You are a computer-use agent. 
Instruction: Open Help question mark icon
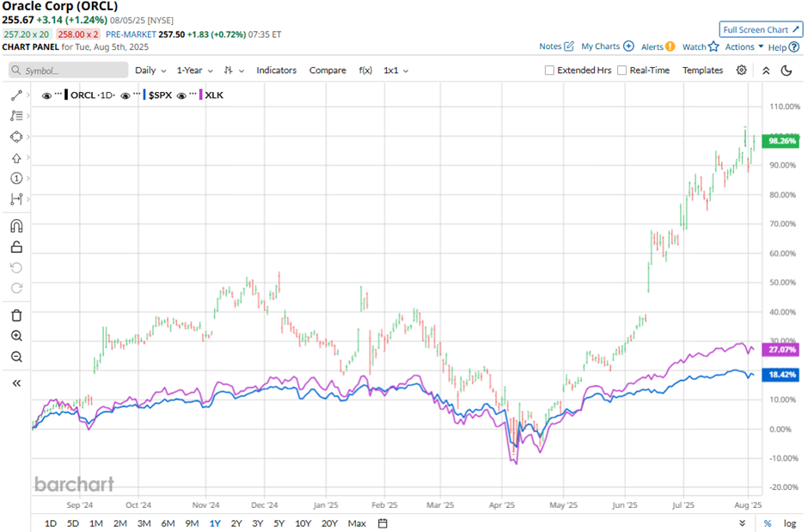pyautogui.click(x=794, y=47)
